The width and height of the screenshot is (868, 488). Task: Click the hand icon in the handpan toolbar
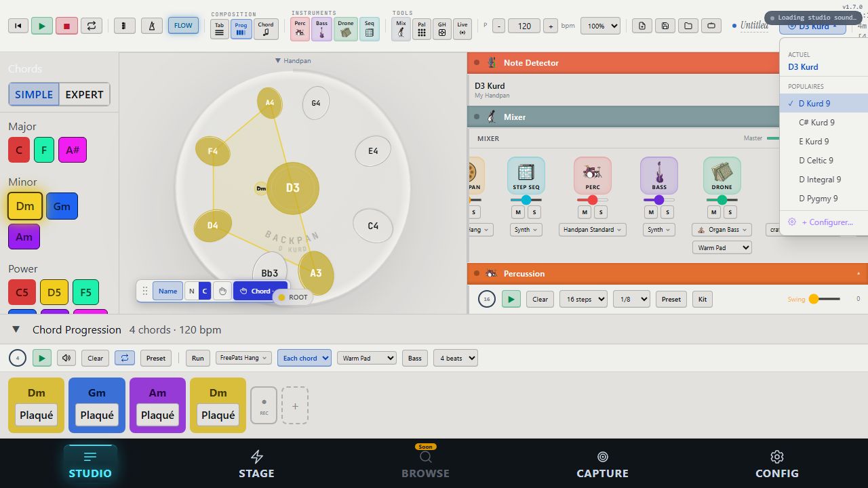(x=222, y=291)
